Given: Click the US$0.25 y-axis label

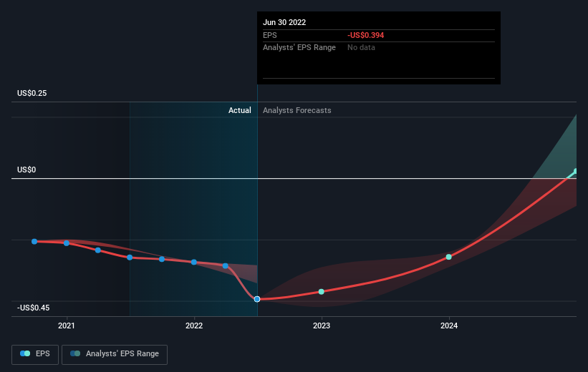Looking at the screenshot, I should pyautogui.click(x=32, y=93).
